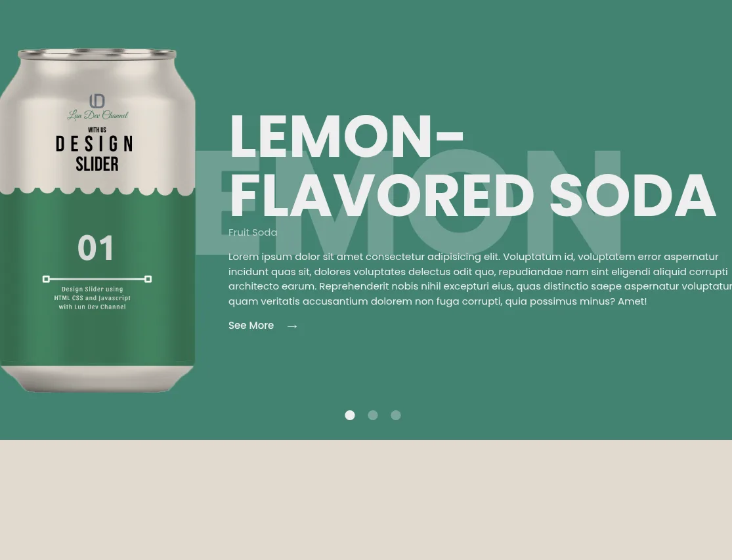Screen dimensions: 732x560
Task: Select the third slider pagination dot
Action: (x=395, y=416)
